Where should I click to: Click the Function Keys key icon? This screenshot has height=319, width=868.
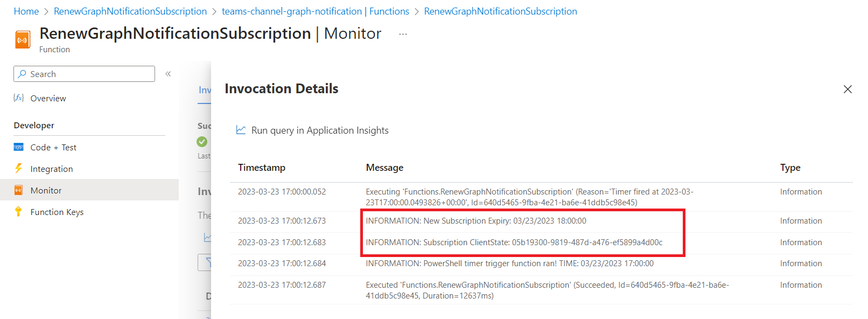tap(19, 212)
